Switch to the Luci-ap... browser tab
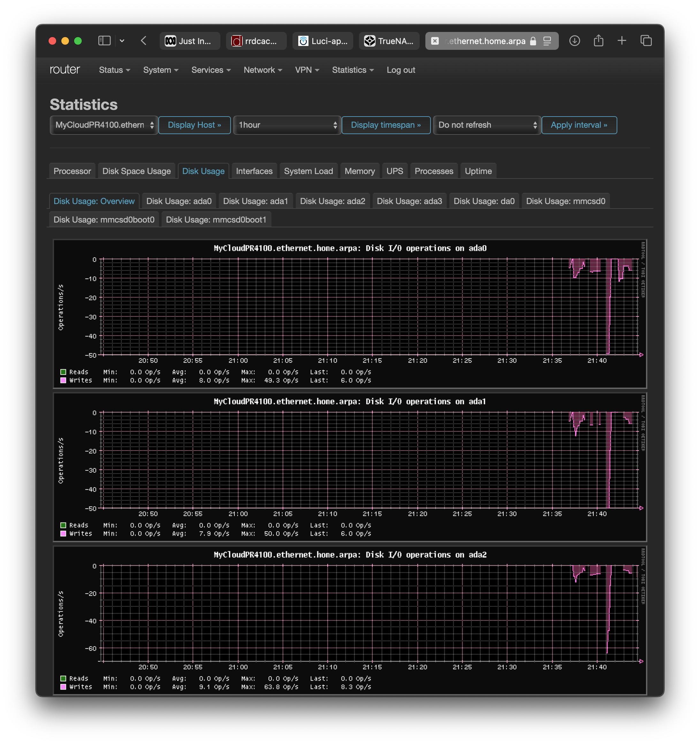 pos(323,41)
